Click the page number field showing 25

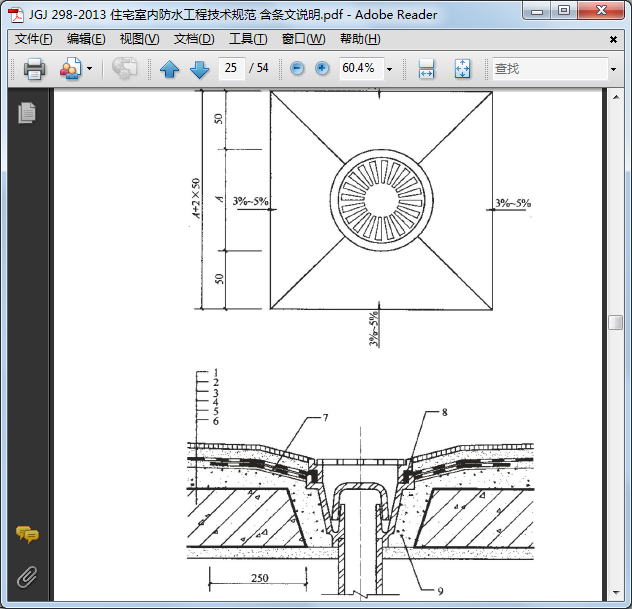coord(232,68)
